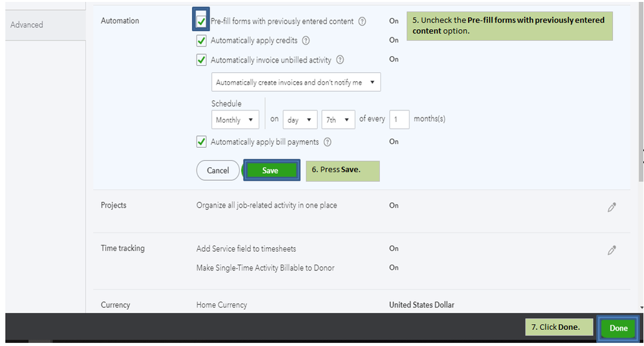The height and width of the screenshot is (346, 644).
Task: Click the pencil edit icon for Projects
Action: tap(612, 207)
